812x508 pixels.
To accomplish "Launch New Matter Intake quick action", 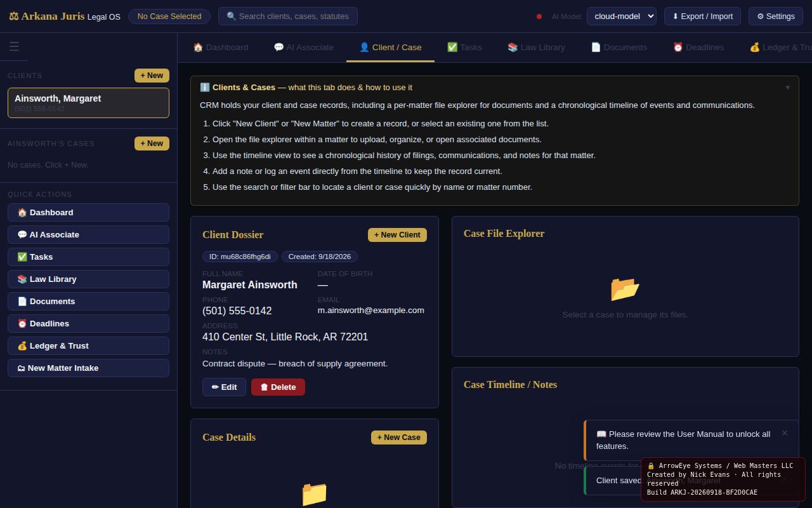I will point(88,368).
